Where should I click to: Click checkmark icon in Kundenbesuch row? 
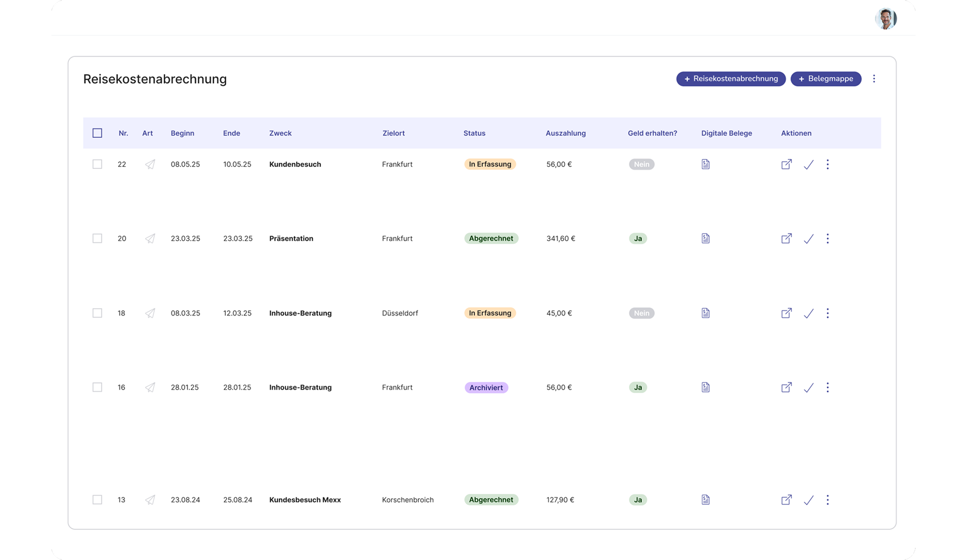(x=808, y=165)
